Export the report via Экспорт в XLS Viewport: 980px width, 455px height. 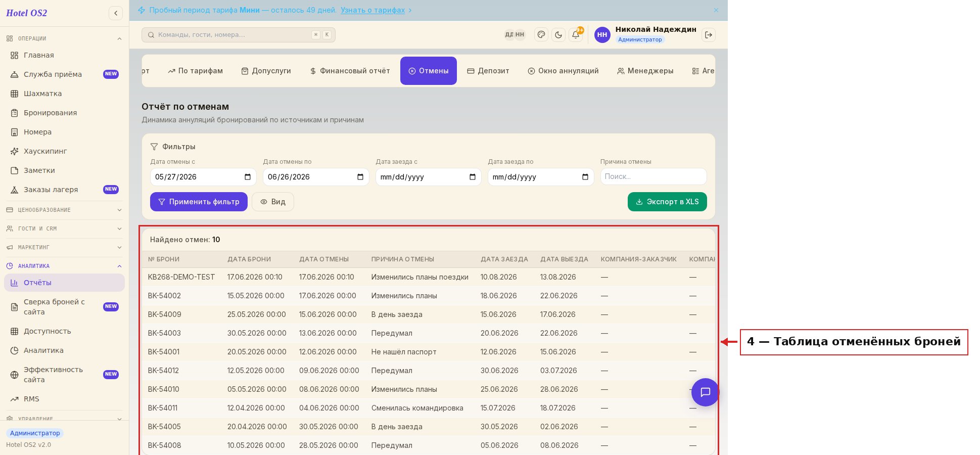point(667,202)
